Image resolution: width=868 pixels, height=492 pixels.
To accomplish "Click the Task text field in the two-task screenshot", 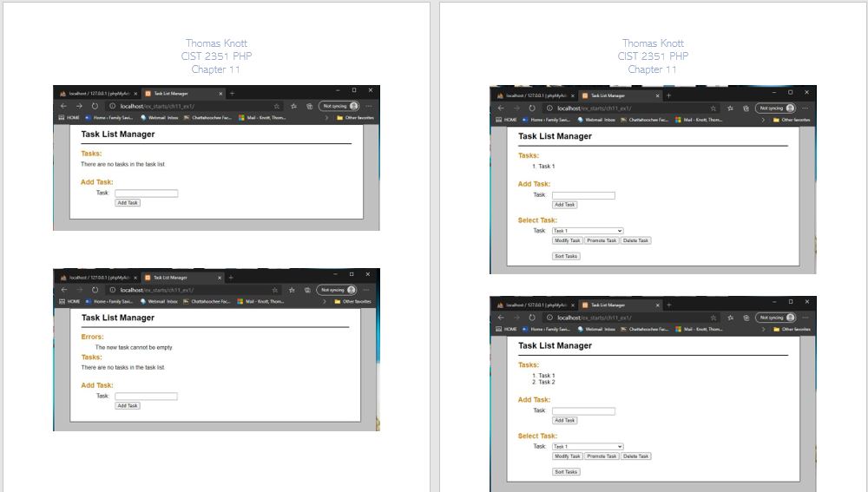I will 583,411.
